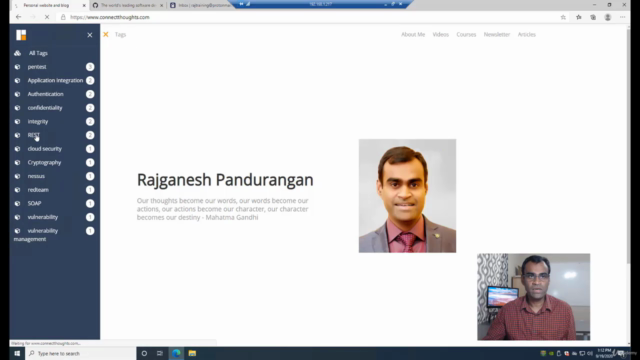The height and width of the screenshot is (360, 640).
Task: Click the browser back arrow
Action: point(18,17)
